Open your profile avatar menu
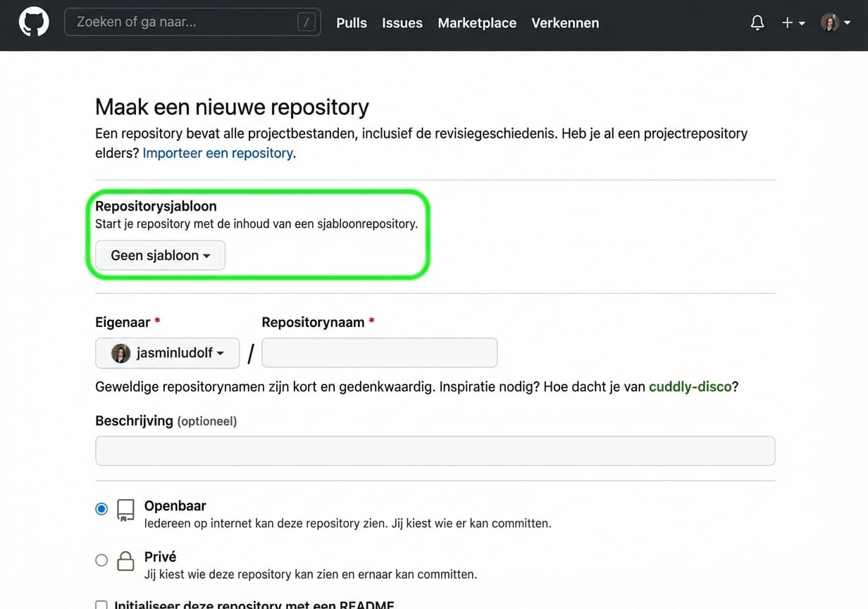The image size is (868, 609). click(830, 22)
